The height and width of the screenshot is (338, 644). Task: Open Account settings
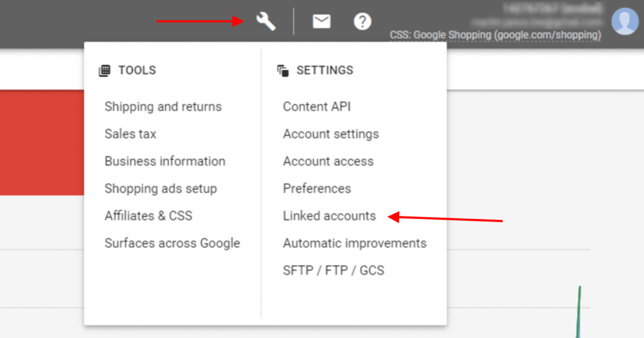(331, 134)
